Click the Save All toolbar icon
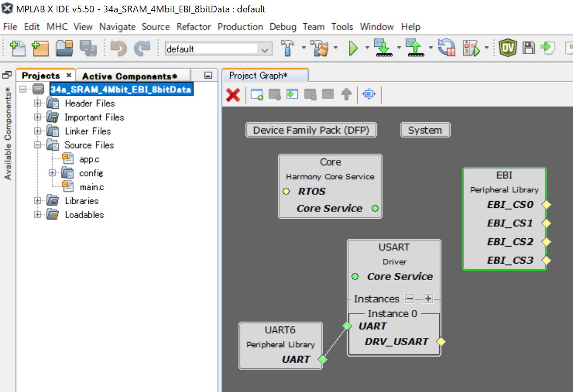This screenshot has width=573, height=392. (x=88, y=48)
